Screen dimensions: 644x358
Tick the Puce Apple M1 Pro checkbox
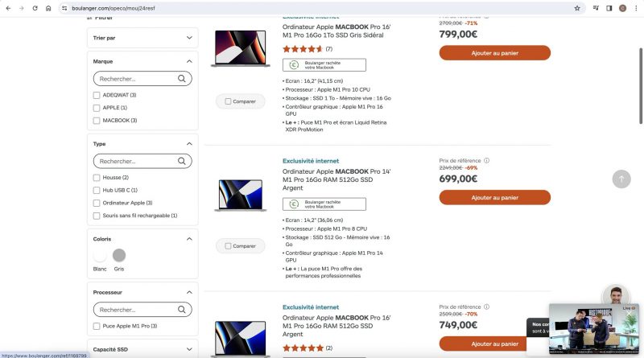point(97,326)
